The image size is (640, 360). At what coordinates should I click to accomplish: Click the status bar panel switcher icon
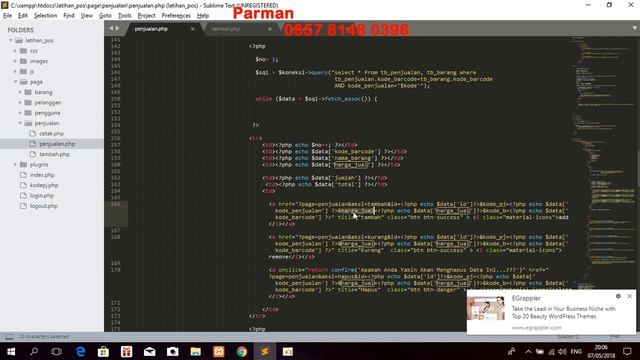[9, 337]
